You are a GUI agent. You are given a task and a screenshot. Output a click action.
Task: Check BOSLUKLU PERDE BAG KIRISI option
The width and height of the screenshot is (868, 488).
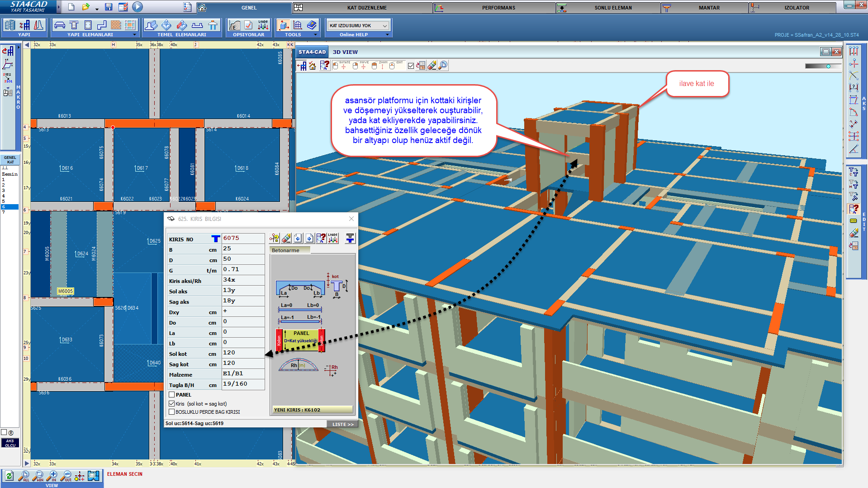point(172,412)
